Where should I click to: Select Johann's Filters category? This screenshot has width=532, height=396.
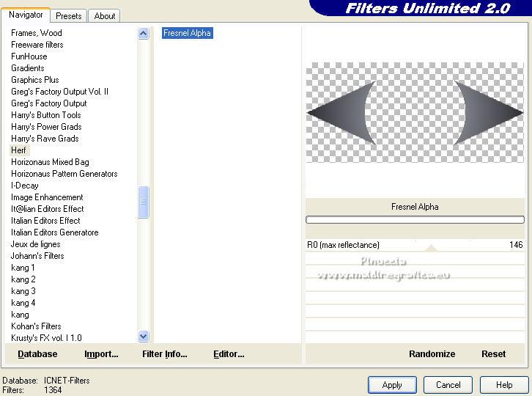pyautogui.click(x=37, y=256)
